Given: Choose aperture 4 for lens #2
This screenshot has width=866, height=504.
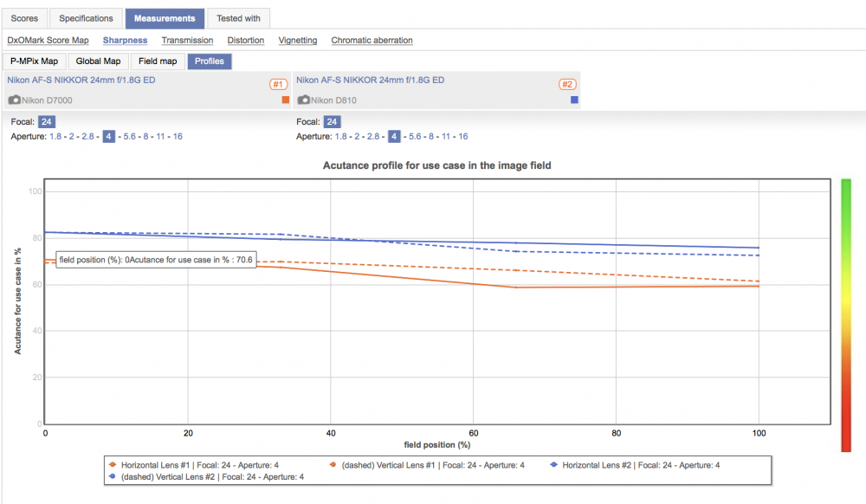Looking at the screenshot, I should tap(394, 136).
